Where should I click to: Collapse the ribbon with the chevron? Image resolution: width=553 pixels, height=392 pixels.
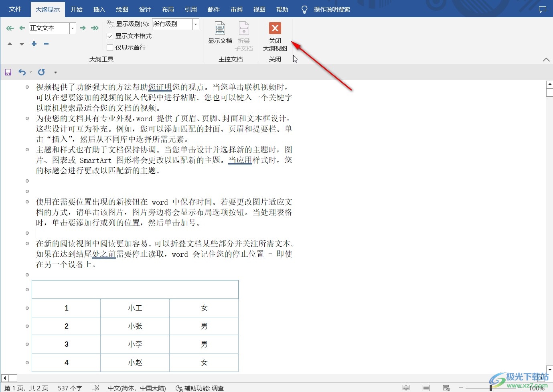[x=546, y=60]
